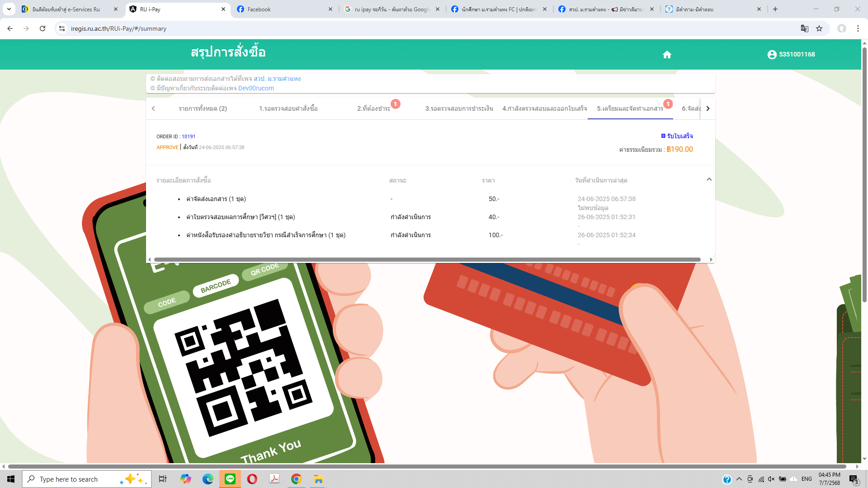The height and width of the screenshot is (488, 868).
Task: Open LINE app from taskbar
Action: tap(230, 479)
